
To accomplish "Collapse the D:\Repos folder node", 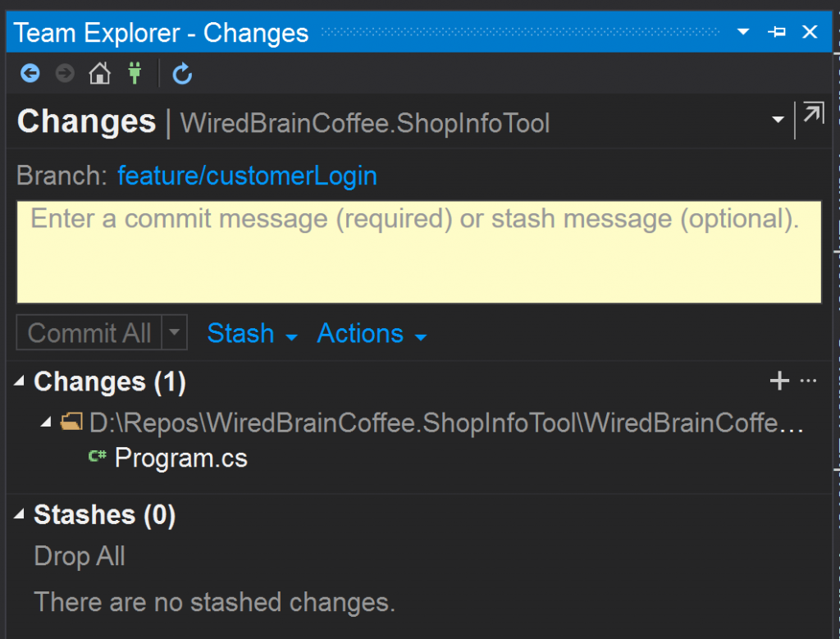I will 46,422.
